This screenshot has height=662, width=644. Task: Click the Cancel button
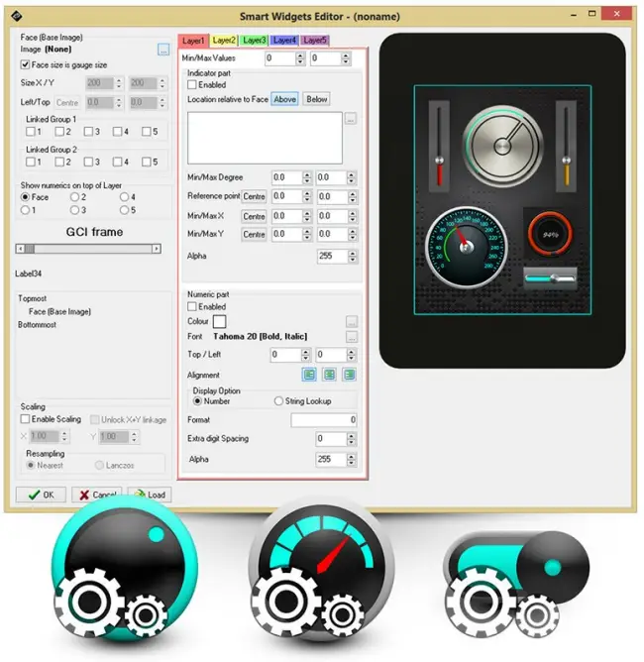(x=97, y=495)
